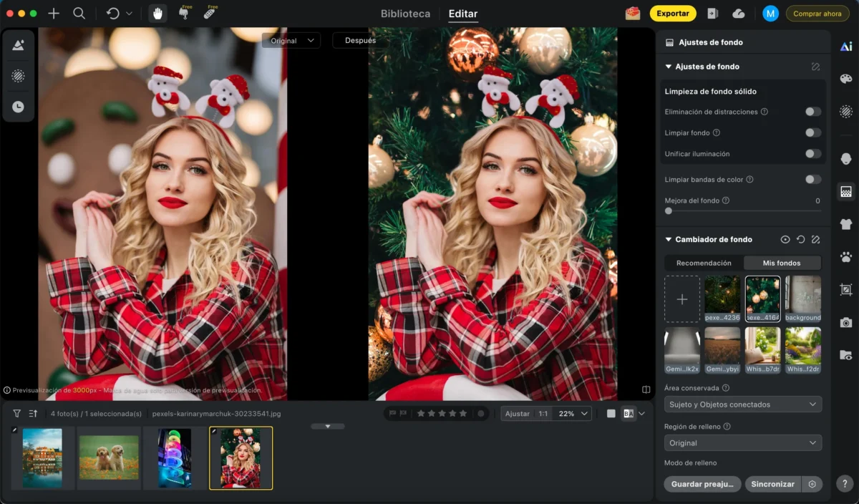Click the yellow Exportar button
The image size is (859, 504).
(672, 14)
